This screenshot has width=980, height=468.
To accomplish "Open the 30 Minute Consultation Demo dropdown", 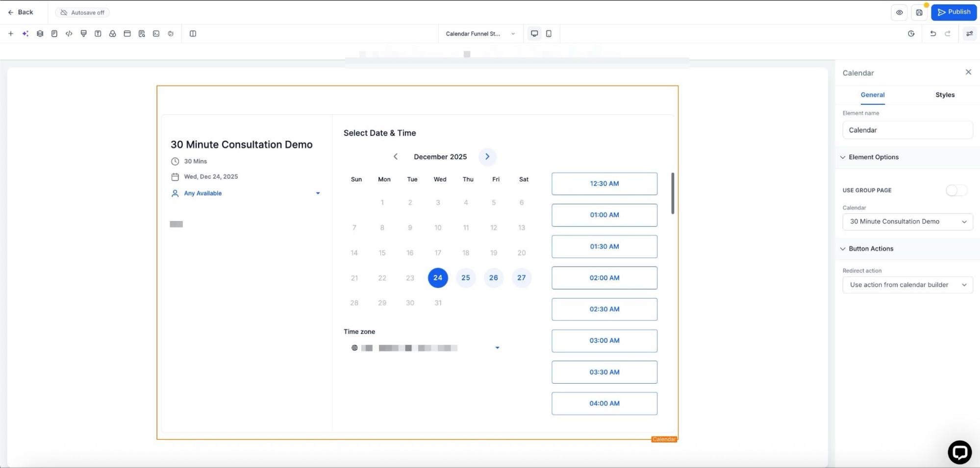I will pos(907,222).
